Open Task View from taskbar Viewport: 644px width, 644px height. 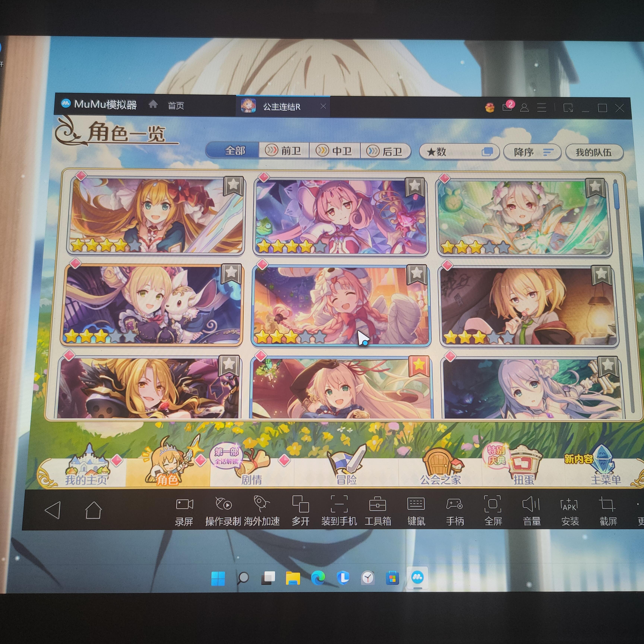click(x=268, y=578)
